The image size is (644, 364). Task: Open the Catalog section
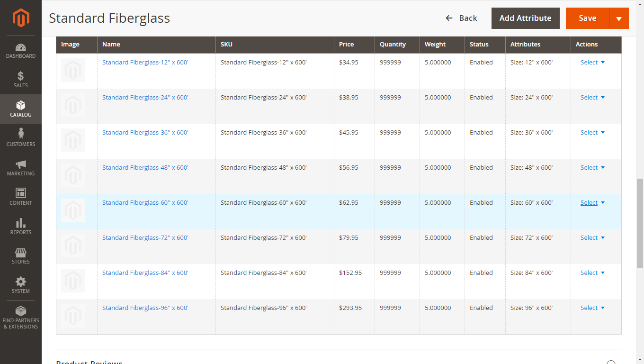point(21,109)
